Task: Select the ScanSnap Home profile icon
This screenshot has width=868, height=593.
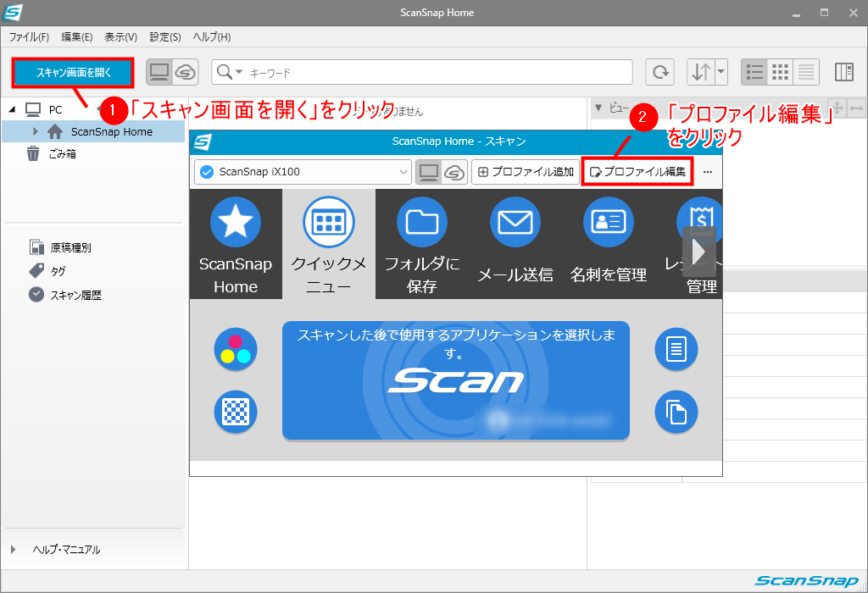Action: [x=236, y=222]
